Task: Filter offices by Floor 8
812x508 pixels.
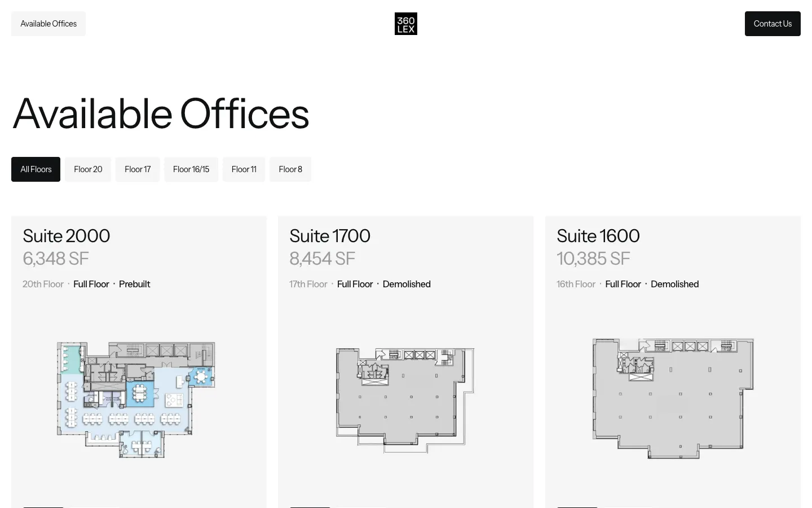Action: coord(290,169)
